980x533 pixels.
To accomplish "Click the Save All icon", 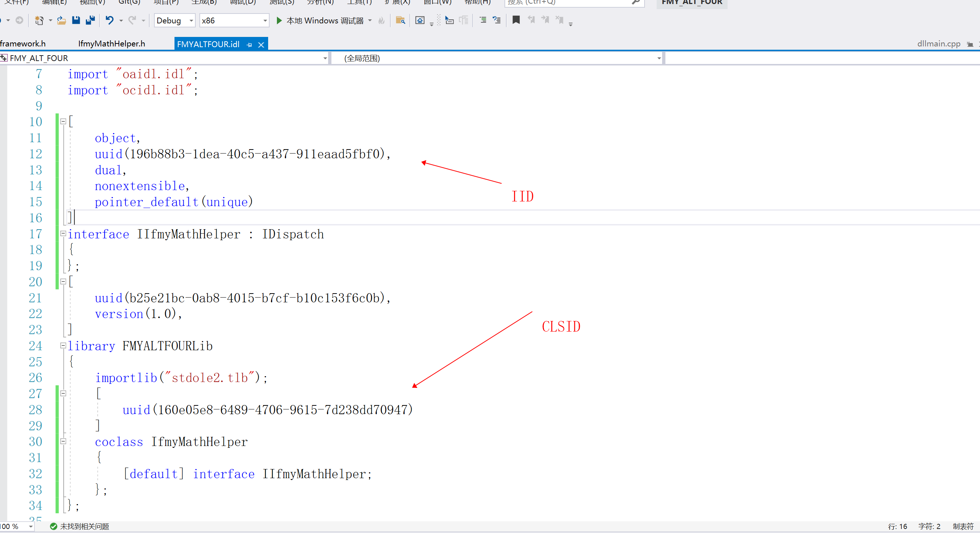I will coord(90,20).
